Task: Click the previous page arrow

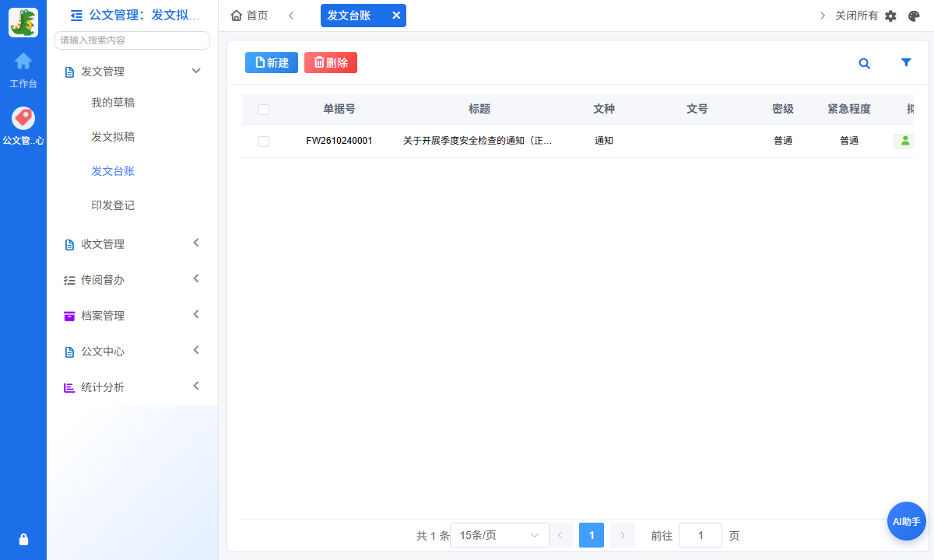Action: coord(560,535)
